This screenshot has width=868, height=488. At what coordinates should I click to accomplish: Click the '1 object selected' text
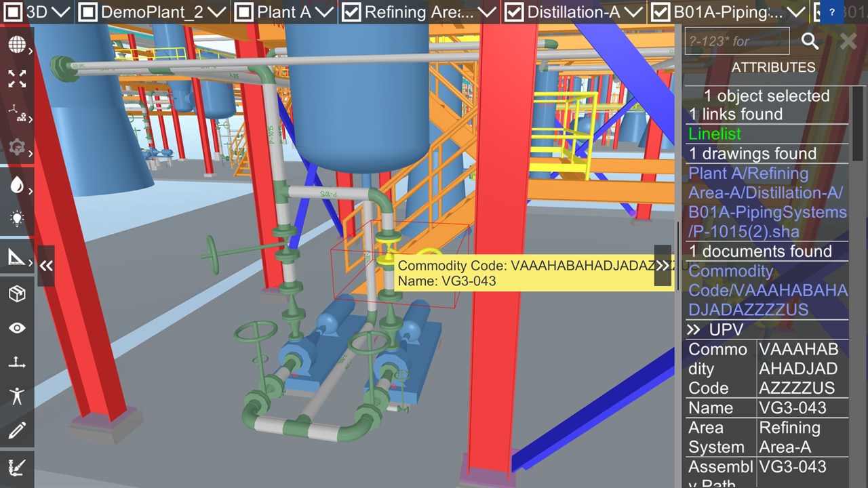click(766, 96)
